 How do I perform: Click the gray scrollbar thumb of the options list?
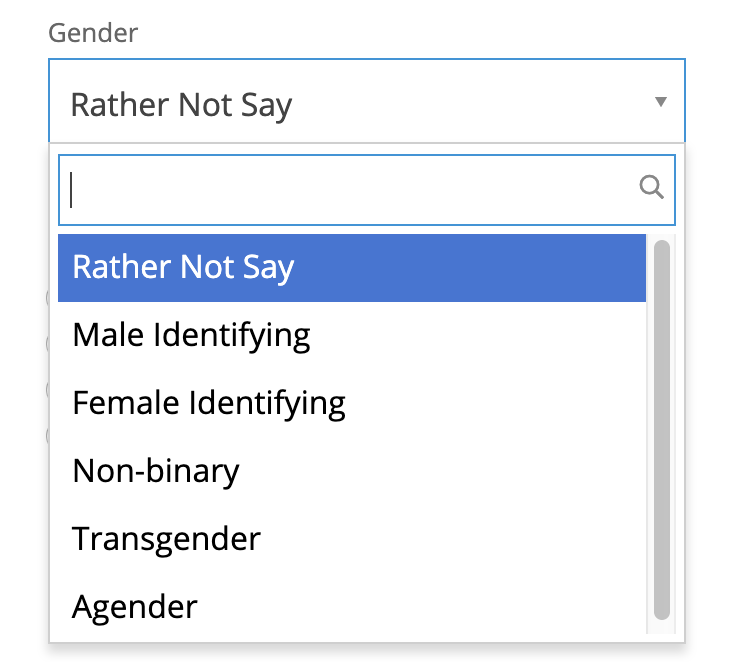[x=661, y=430]
